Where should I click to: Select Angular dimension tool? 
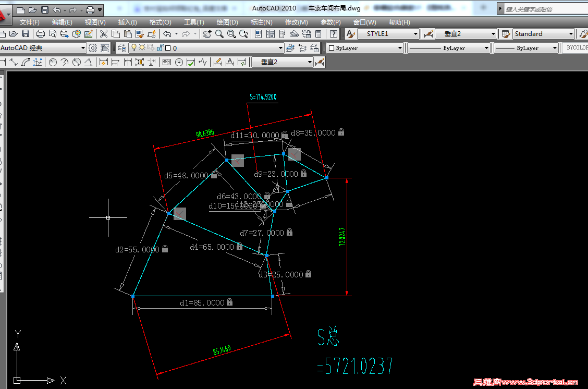pos(89,62)
